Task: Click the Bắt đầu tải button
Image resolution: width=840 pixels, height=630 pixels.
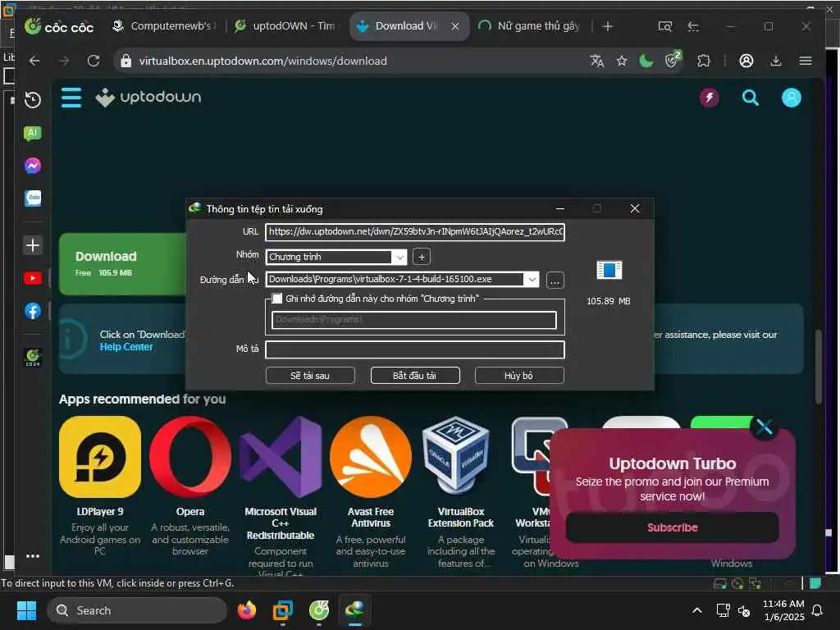Action: pos(415,376)
